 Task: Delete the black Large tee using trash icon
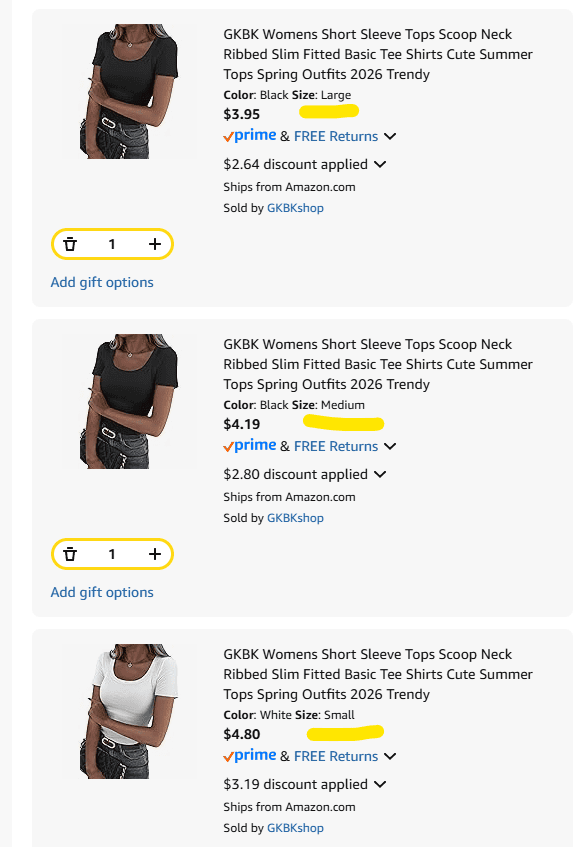pos(69,243)
